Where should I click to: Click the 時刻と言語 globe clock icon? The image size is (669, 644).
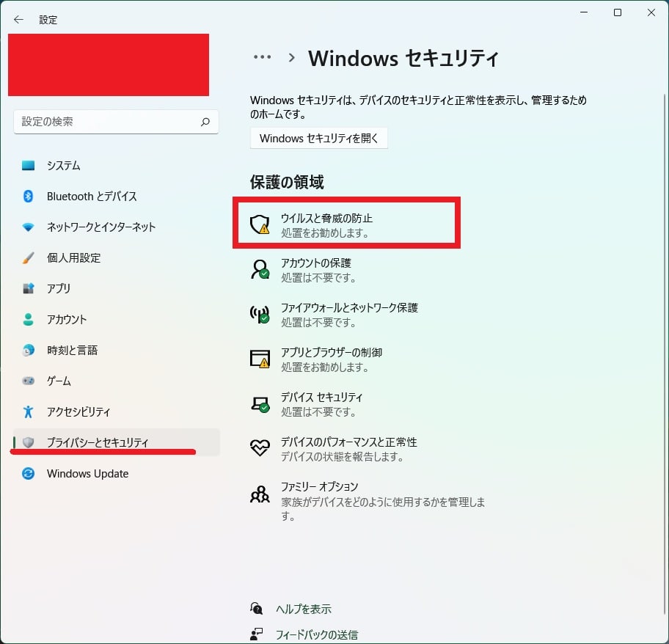click(28, 350)
